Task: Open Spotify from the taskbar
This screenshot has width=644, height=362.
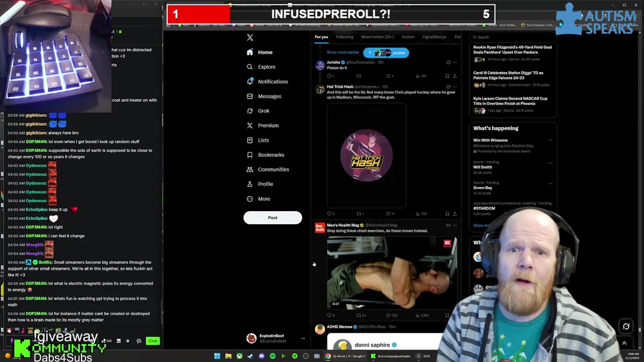Action: pyautogui.click(x=273, y=356)
